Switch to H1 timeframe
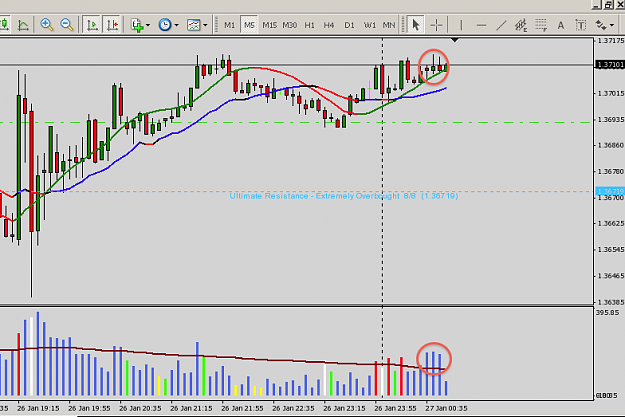Viewport: 625px width, 417px height. [309, 25]
